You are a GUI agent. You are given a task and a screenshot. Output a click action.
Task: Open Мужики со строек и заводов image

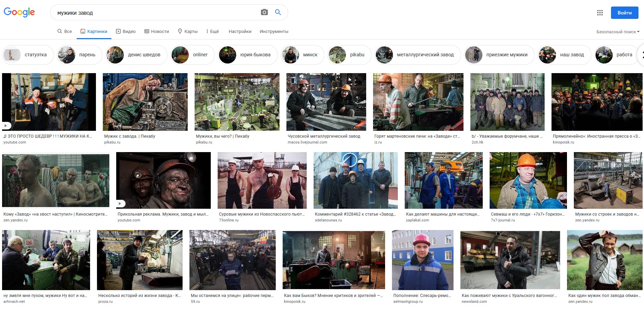pos(608,180)
